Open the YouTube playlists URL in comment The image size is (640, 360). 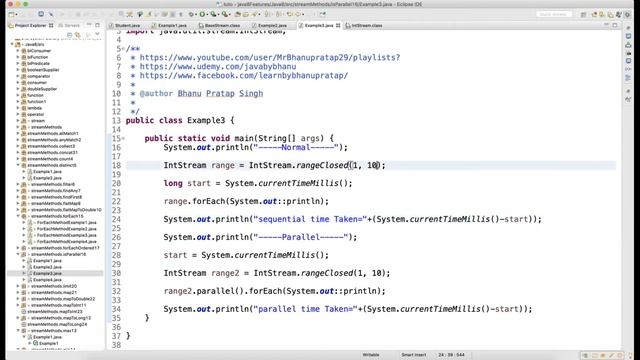pyautogui.click(x=270, y=58)
